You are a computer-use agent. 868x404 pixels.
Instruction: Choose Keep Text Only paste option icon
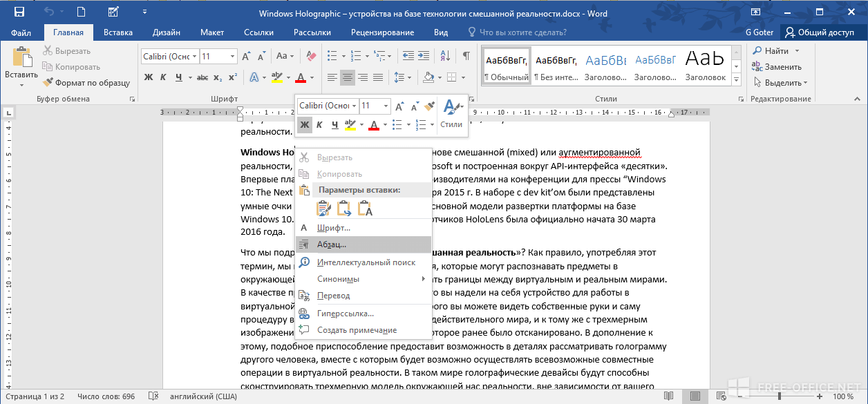[x=365, y=208]
